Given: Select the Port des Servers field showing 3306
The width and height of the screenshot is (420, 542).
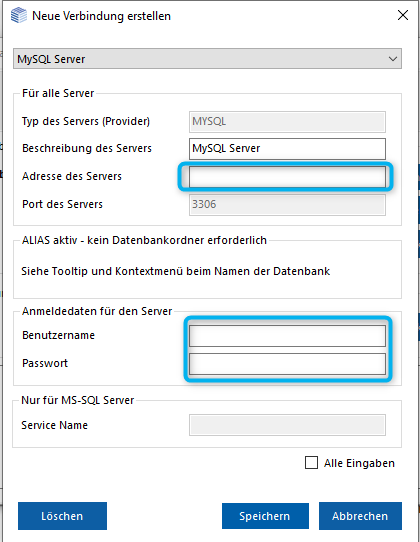Looking at the screenshot, I should 287,205.
